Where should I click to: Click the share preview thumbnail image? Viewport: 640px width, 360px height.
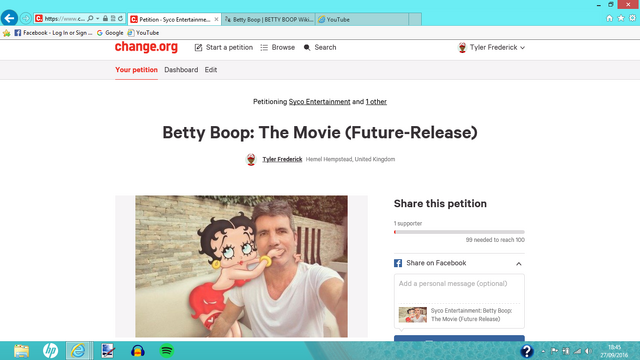413,315
